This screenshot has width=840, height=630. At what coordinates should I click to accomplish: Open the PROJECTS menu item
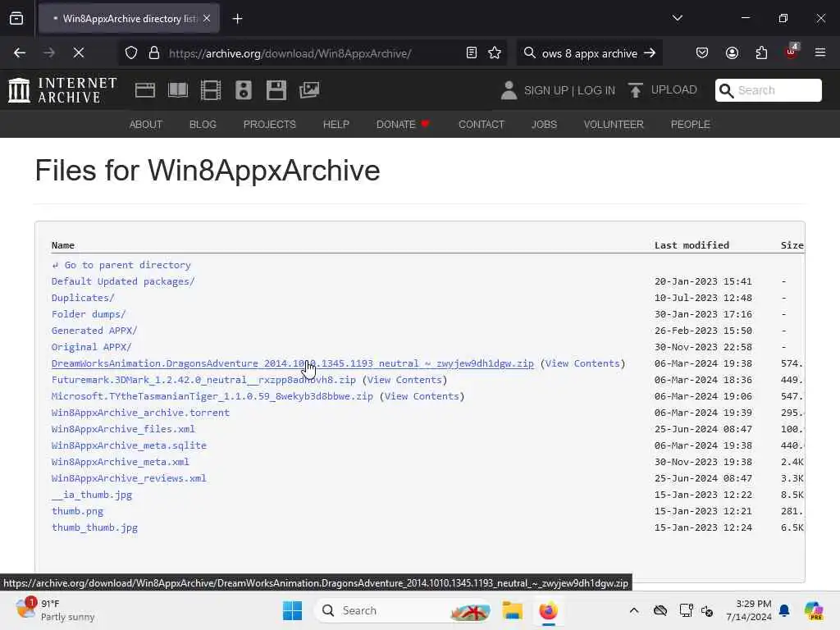pyautogui.click(x=269, y=125)
